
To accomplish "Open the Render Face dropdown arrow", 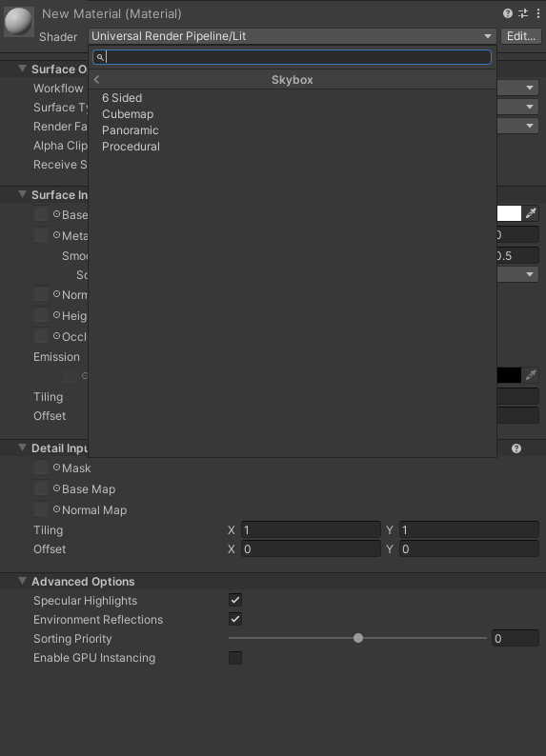I will tap(530, 126).
